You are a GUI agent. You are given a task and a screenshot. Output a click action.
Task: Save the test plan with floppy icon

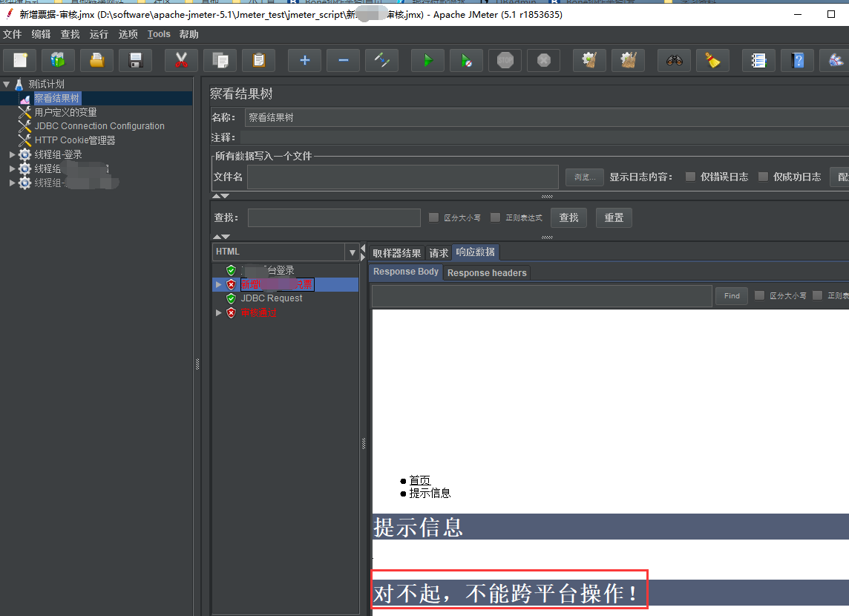tap(136, 60)
